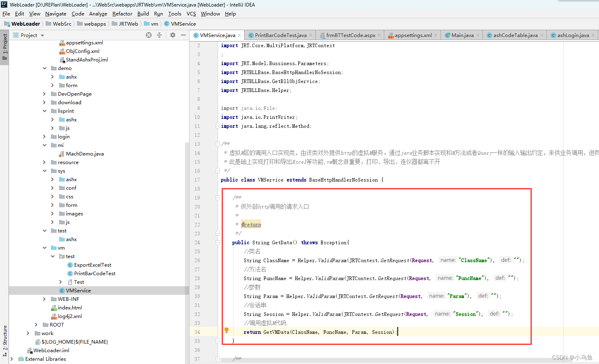Select ObjConfig.xml in project tree
This screenshot has width=599, height=364.
point(83,51)
